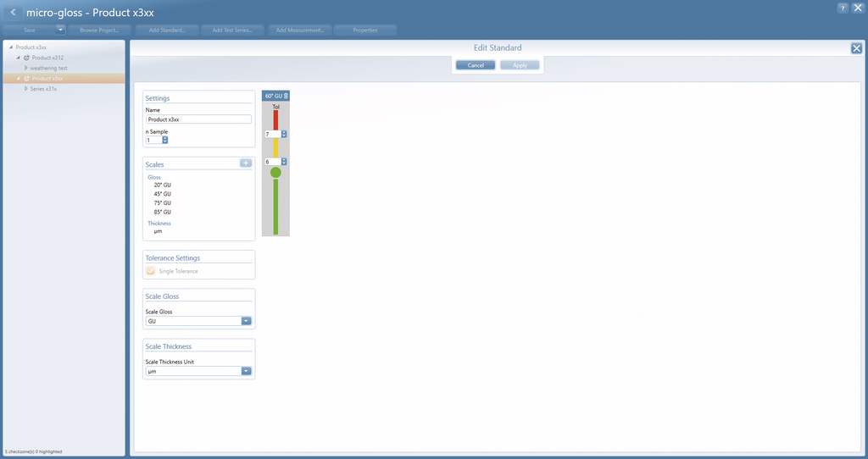This screenshot has height=459, width=868.
Task: Open the Save button dropdown arrow
Action: pyautogui.click(x=60, y=30)
